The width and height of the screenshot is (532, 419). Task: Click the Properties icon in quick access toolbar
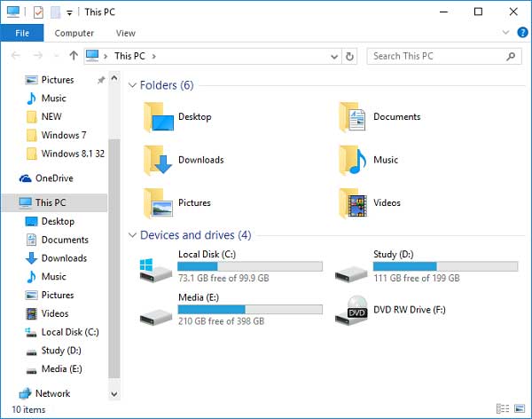[38, 12]
